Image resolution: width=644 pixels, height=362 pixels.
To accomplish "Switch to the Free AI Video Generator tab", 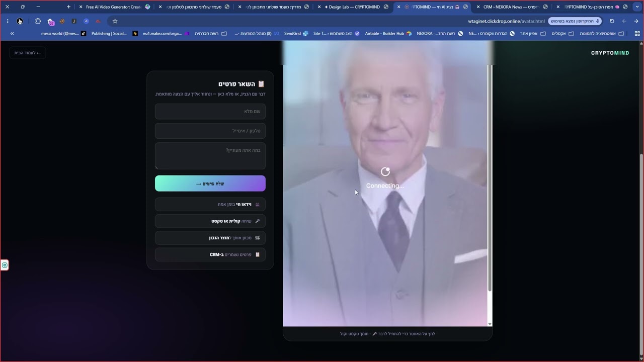I will 114,7.
